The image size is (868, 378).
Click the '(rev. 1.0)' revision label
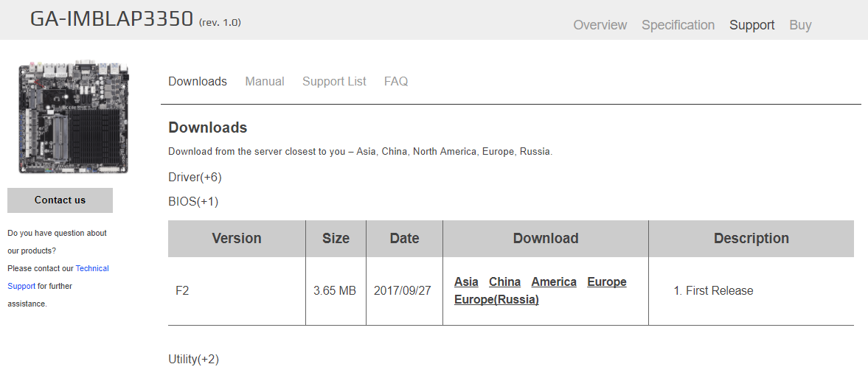point(220,23)
